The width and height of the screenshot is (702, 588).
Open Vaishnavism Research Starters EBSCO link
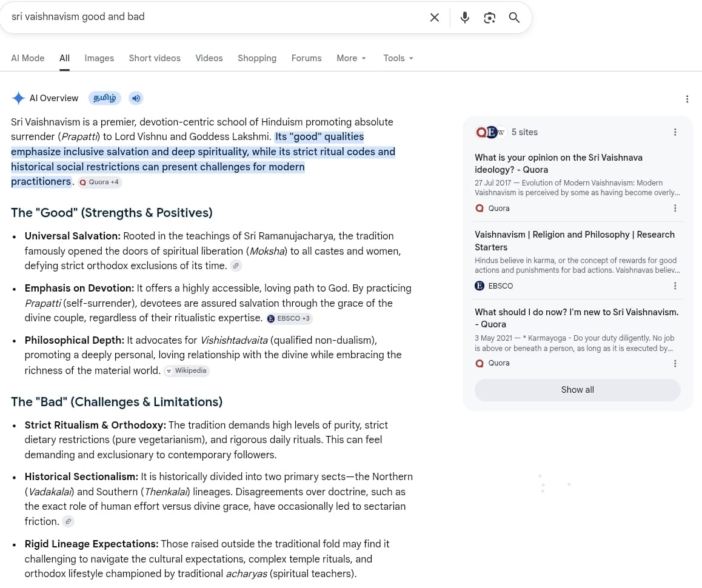tap(575, 241)
